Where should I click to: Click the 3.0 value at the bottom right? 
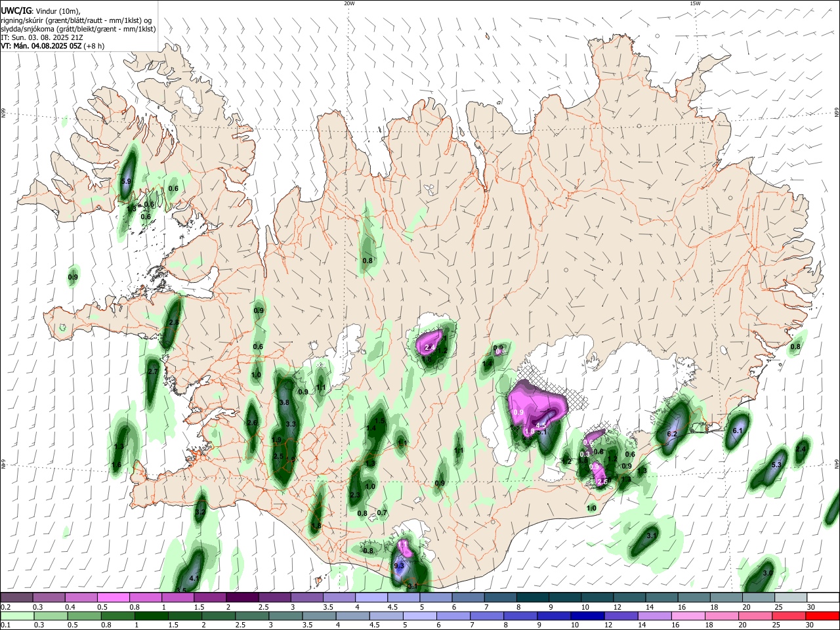click(768, 573)
